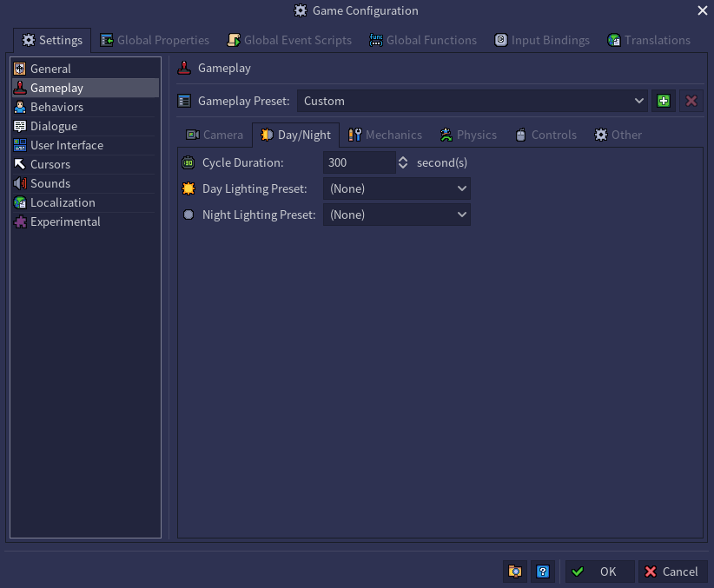
Task: Close the Game Configuration window
Action: click(x=702, y=10)
